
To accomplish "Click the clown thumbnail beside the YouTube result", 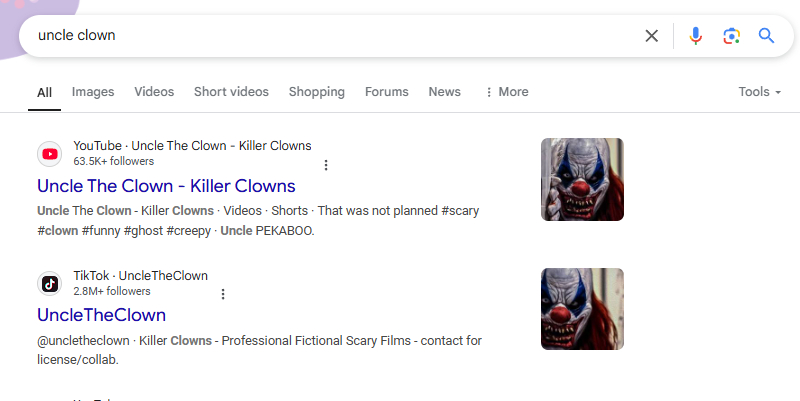I will 582,179.
